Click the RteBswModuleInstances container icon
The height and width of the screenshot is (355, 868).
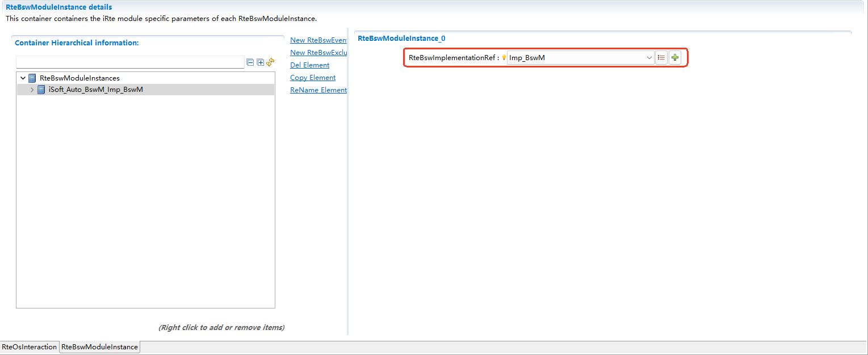(x=32, y=78)
